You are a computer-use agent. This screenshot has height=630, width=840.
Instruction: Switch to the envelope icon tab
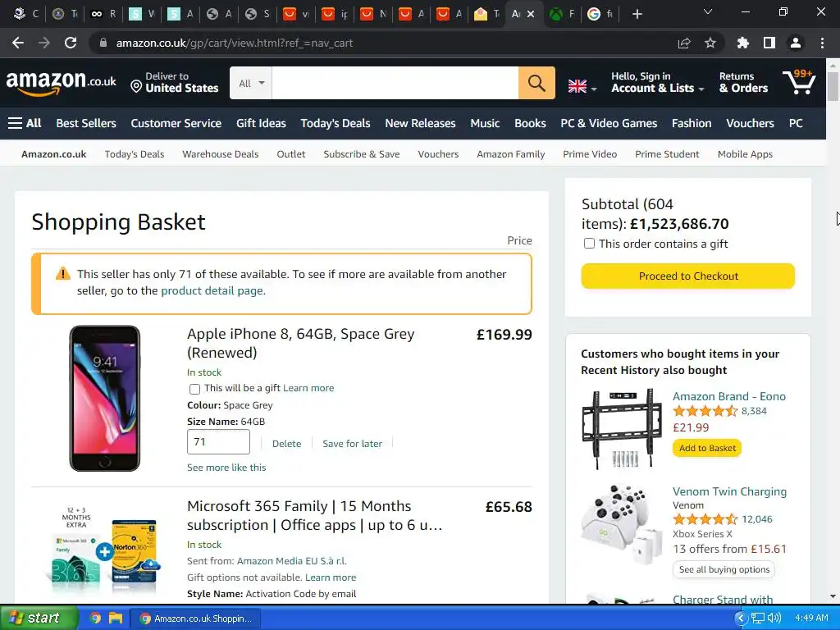click(x=486, y=14)
